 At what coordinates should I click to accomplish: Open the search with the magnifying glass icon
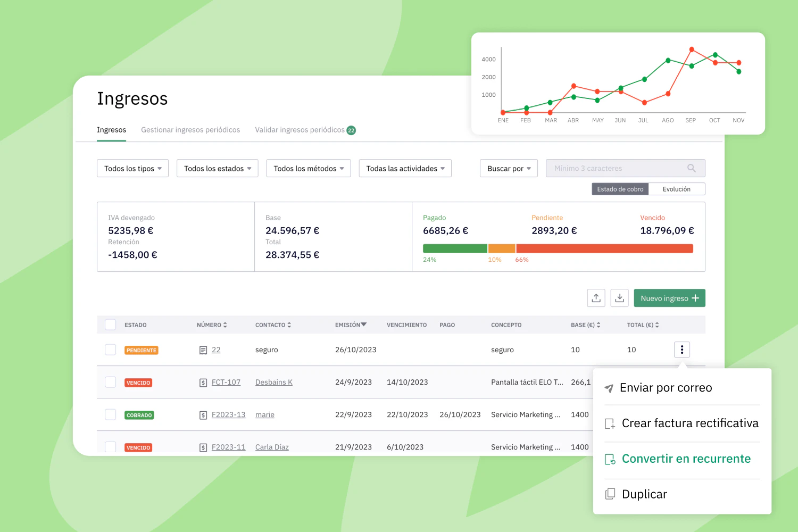(691, 168)
